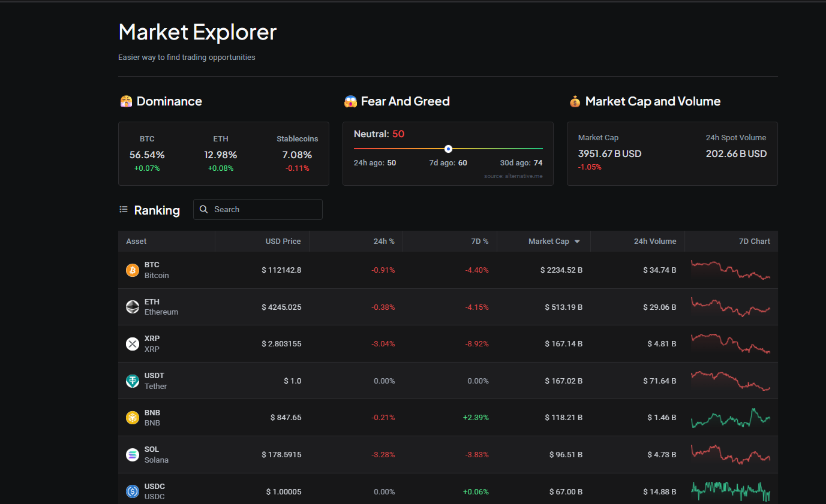Viewport: 826px width, 504px height.
Task: Open the XRP 7D chart thumbnail
Action: click(x=731, y=343)
